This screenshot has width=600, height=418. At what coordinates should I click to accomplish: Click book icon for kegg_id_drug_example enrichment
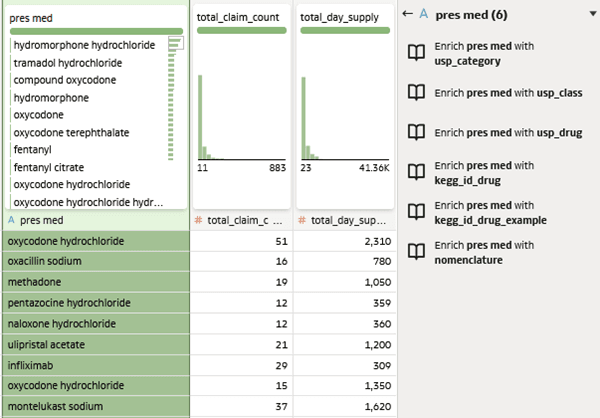[x=416, y=212]
